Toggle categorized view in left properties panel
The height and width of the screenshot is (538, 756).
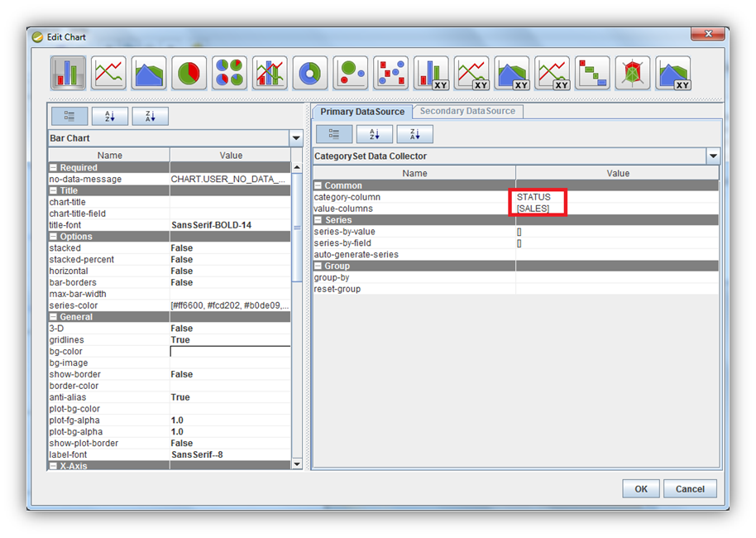69,117
